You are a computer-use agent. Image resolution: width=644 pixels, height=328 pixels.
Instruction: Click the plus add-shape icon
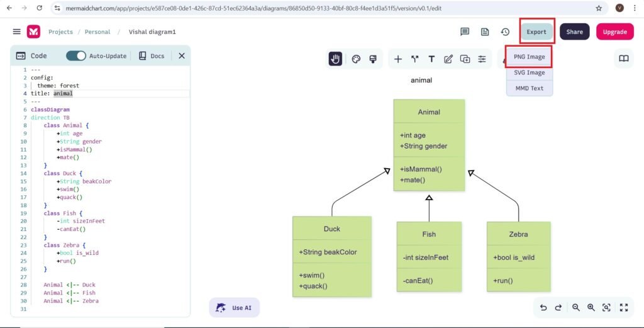tap(398, 59)
